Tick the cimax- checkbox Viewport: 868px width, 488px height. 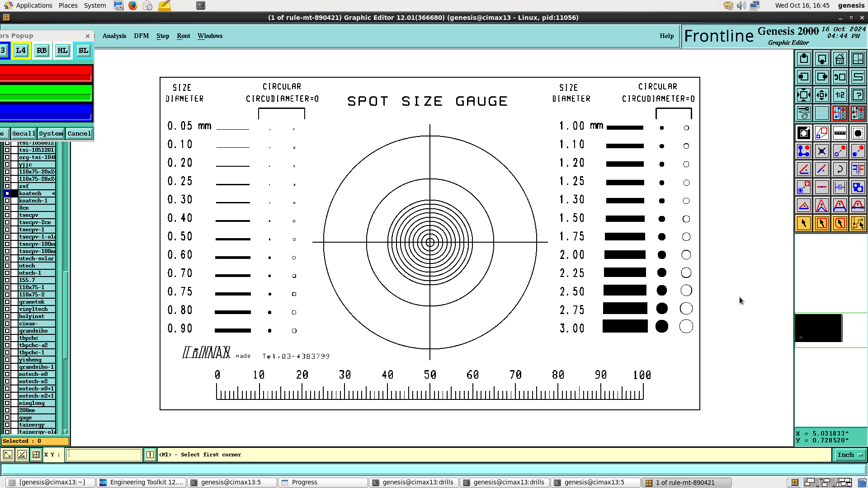point(7,324)
